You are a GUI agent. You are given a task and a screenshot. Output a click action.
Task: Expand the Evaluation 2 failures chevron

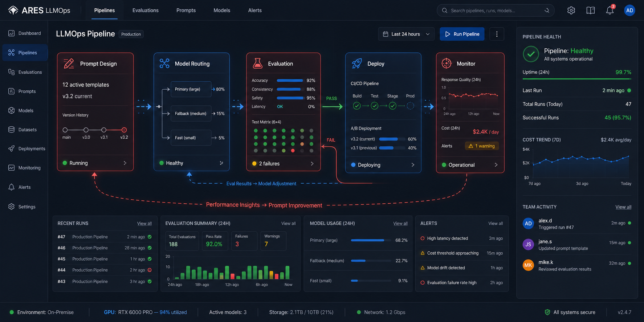click(312, 164)
